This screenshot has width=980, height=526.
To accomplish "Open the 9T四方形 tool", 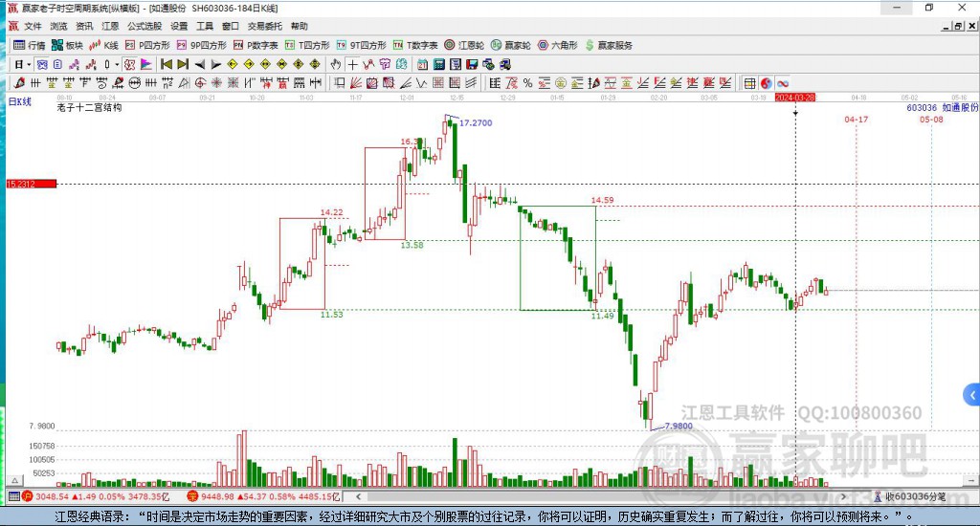I will 361,45.
